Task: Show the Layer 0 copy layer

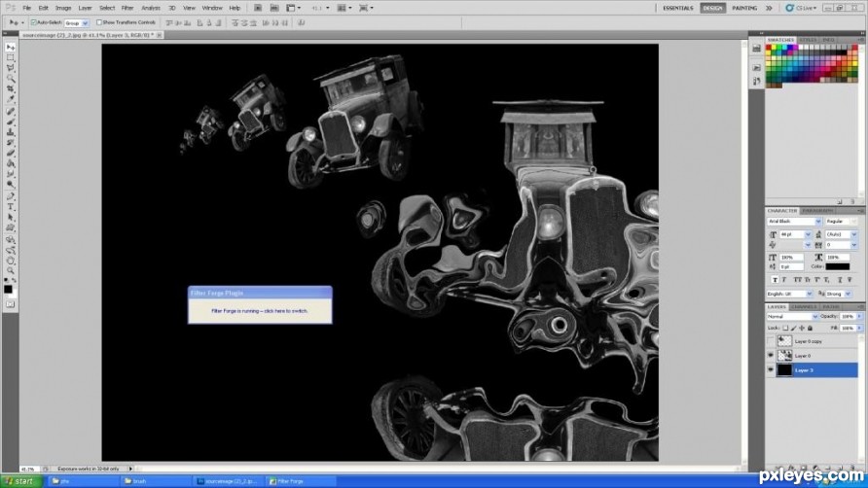Action: (x=771, y=341)
